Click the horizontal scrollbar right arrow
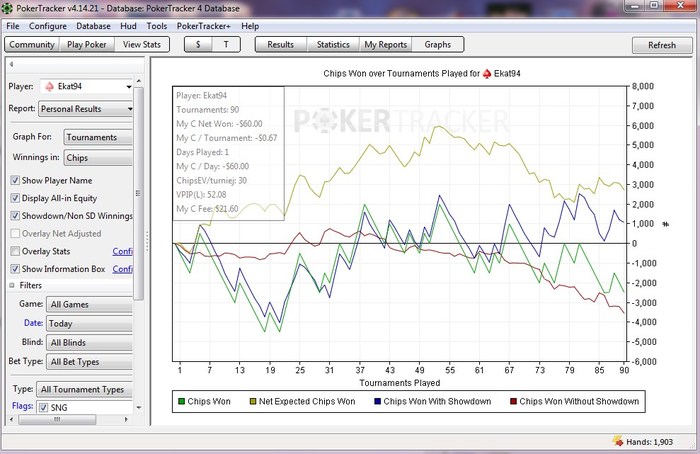The image size is (700, 454). click(126, 420)
